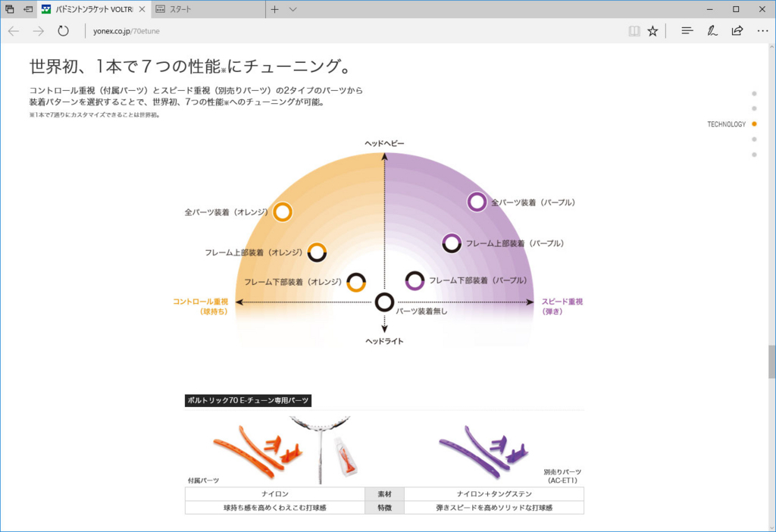Select フレーム下部装着（オレンジ） circle marker
776x532 pixels.
356,282
